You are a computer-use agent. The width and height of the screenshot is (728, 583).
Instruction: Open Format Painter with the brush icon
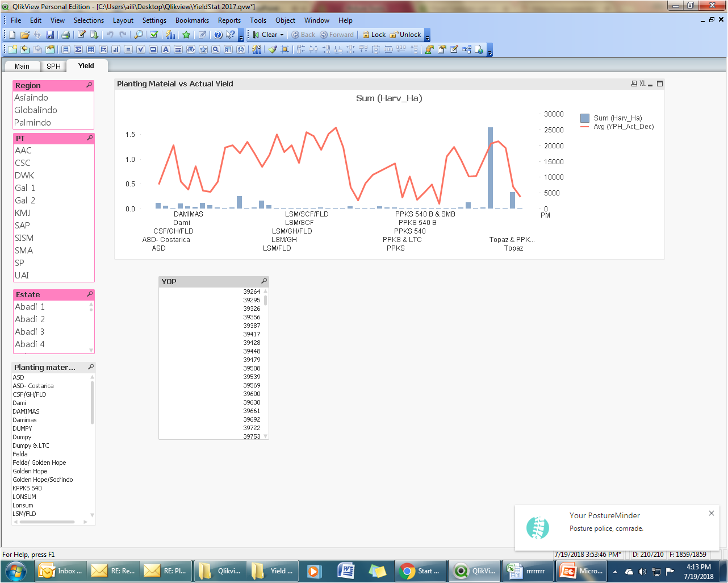(273, 49)
